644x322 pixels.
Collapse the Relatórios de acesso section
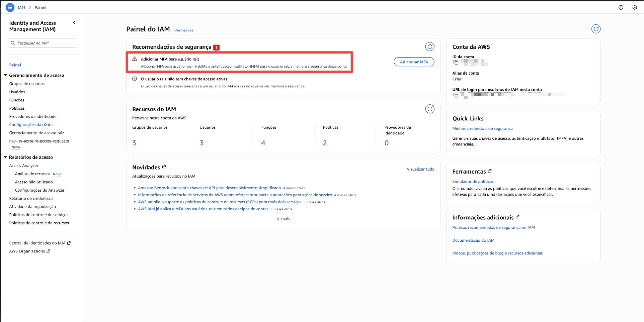(x=5, y=157)
